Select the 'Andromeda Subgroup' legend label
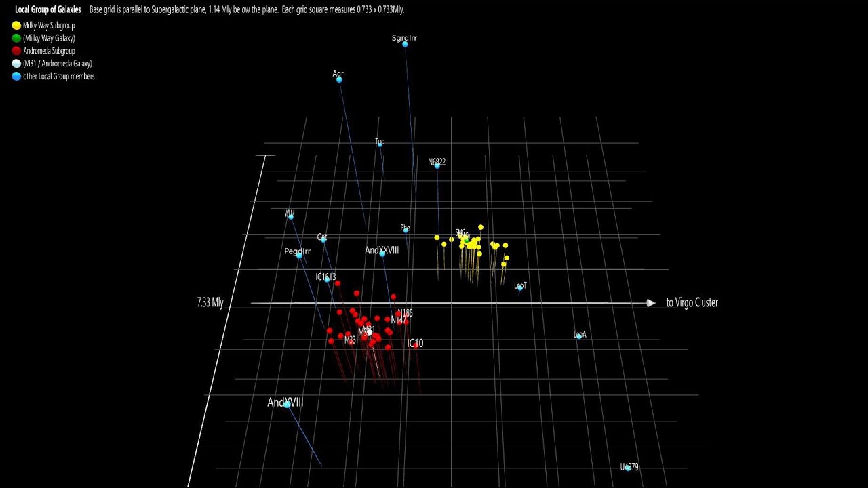The width and height of the screenshot is (868, 488). pyautogui.click(x=49, y=51)
